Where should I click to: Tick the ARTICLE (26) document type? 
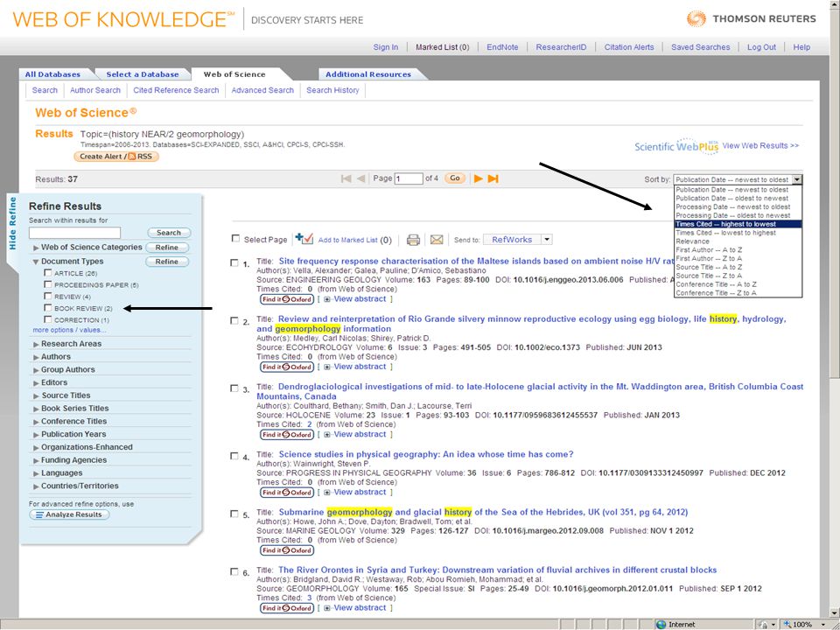tap(47, 273)
